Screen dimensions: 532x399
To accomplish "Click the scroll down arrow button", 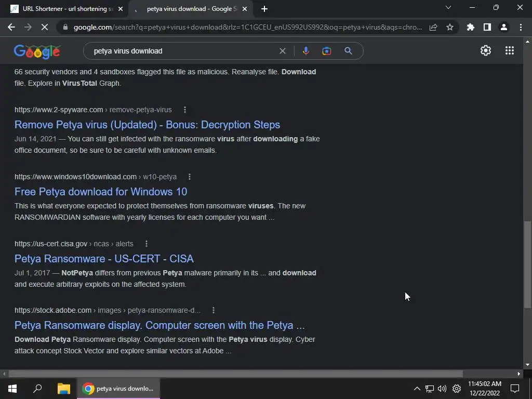I will [527, 365].
